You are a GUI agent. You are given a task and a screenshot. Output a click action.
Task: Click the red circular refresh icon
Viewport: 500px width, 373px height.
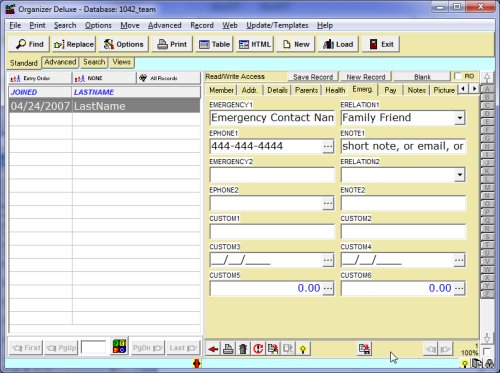click(x=258, y=349)
